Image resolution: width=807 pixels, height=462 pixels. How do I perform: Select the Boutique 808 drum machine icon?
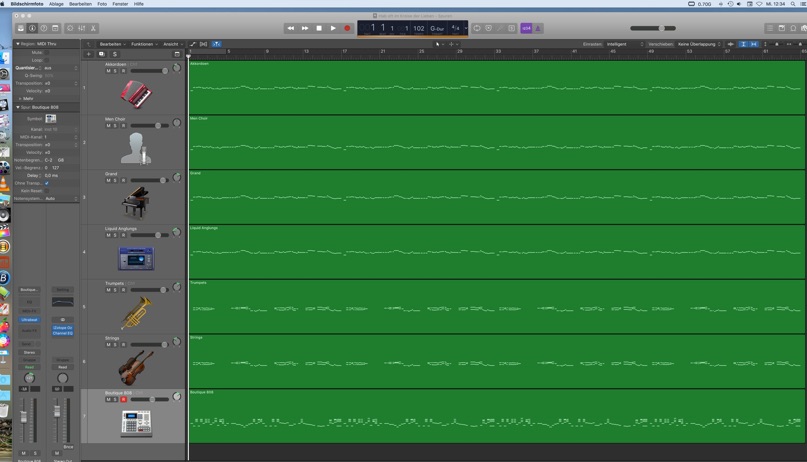pos(136,423)
